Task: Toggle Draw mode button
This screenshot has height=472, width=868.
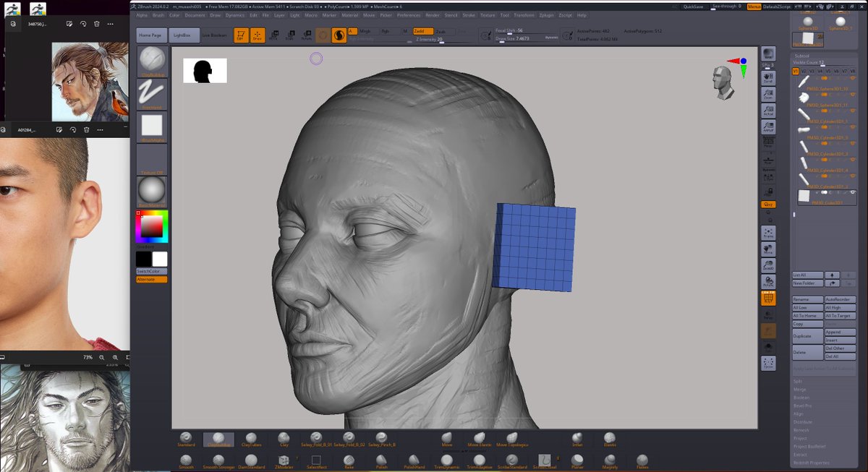Action: coord(257,35)
